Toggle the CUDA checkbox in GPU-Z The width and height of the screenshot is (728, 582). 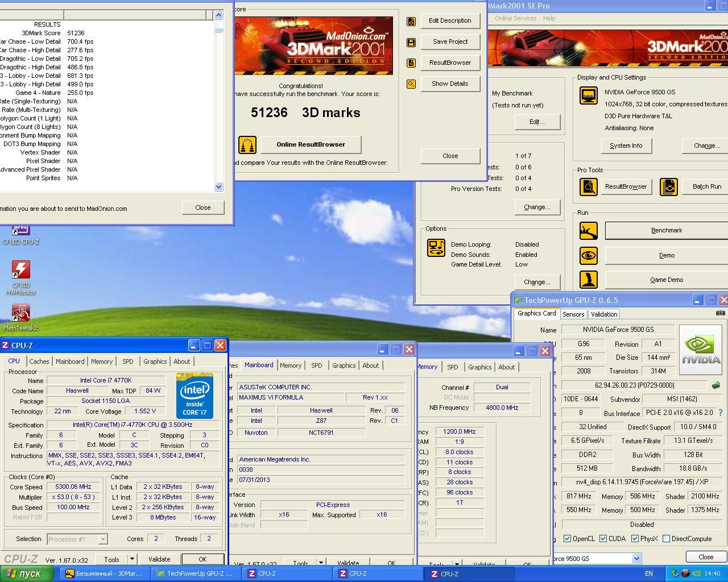(x=603, y=539)
